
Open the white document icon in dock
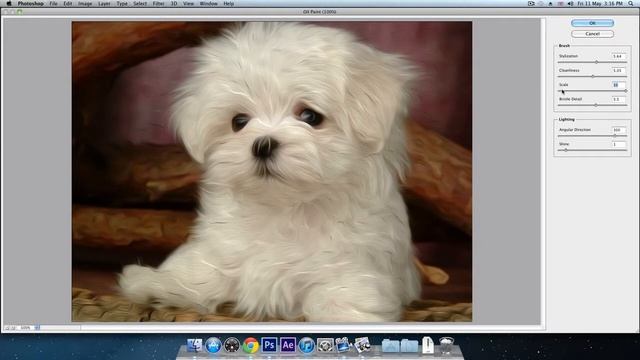point(428,345)
